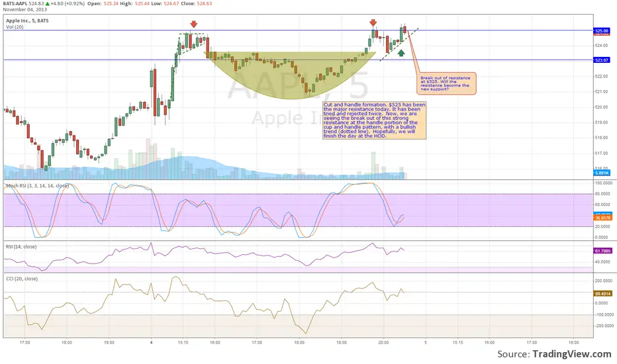
Task: Click the '5' date marker on time axis
Action: (x=426, y=342)
